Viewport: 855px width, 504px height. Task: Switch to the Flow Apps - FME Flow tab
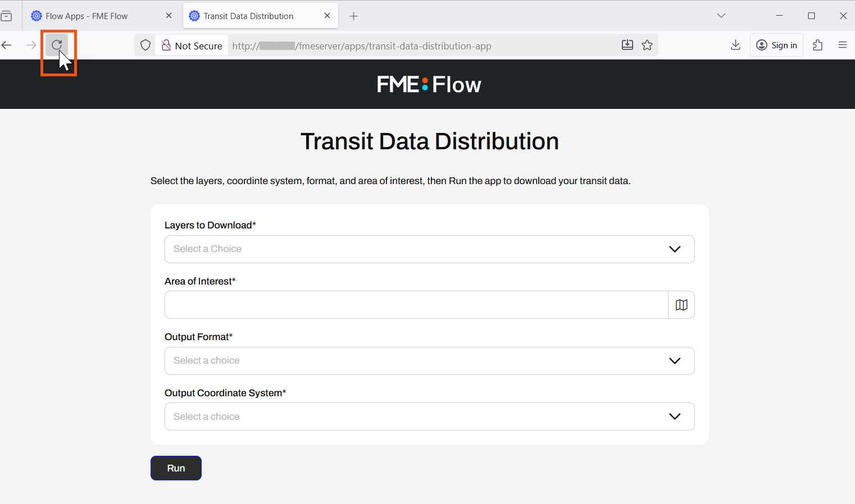coord(87,16)
